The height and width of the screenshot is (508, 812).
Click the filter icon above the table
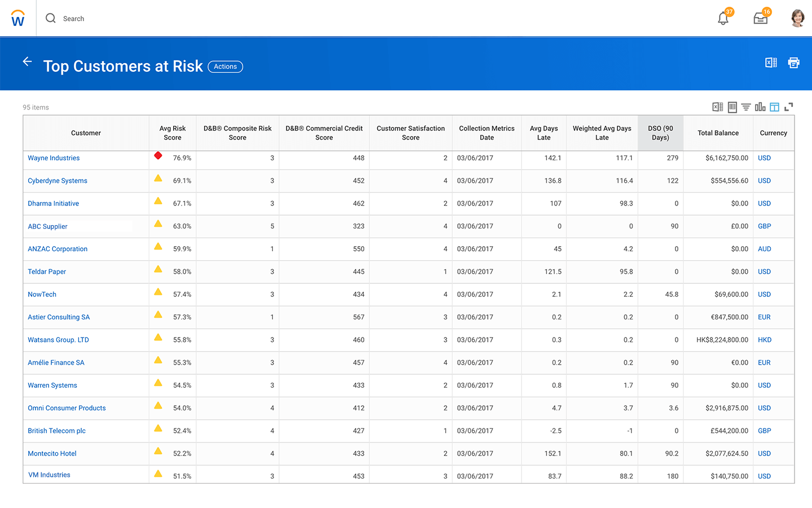pyautogui.click(x=746, y=107)
